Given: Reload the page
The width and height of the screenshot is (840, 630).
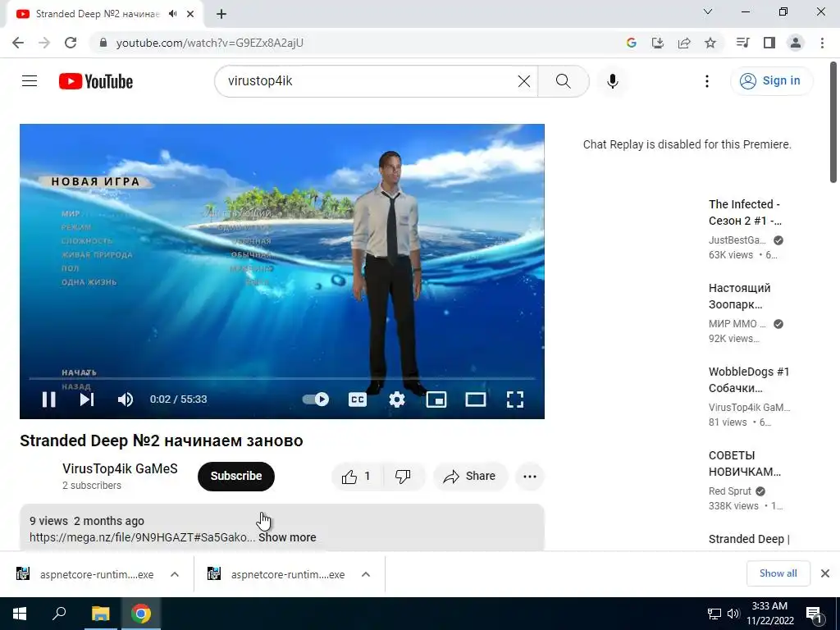Looking at the screenshot, I should pyautogui.click(x=71, y=43).
